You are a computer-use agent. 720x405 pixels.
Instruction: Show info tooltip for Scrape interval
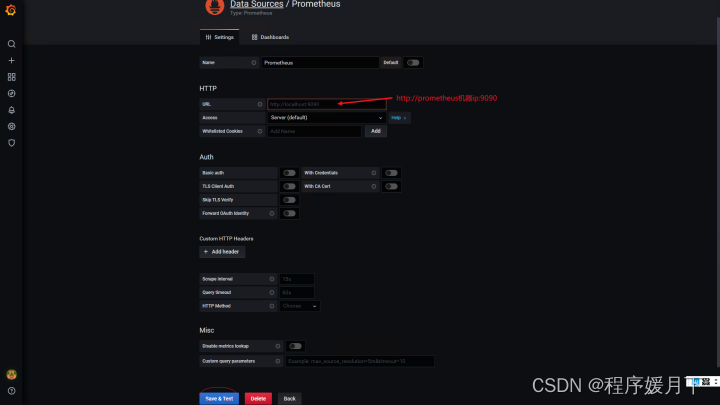pos(271,279)
